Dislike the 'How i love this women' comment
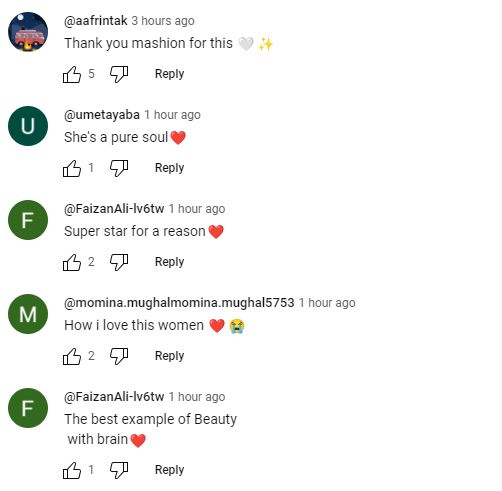The width and height of the screenshot is (502, 491). click(x=119, y=356)
